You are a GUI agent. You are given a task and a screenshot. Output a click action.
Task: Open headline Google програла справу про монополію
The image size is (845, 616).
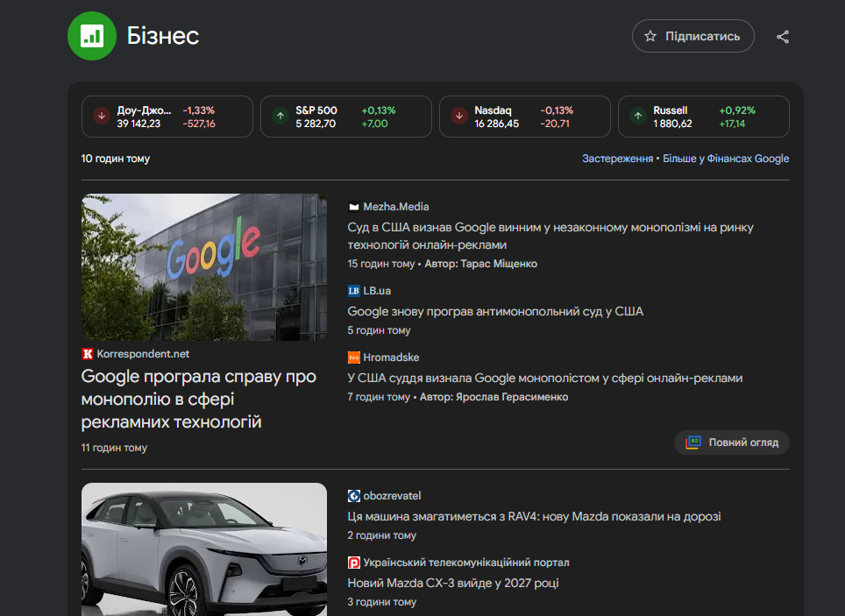pyautogui.click(x=198, y=399)
